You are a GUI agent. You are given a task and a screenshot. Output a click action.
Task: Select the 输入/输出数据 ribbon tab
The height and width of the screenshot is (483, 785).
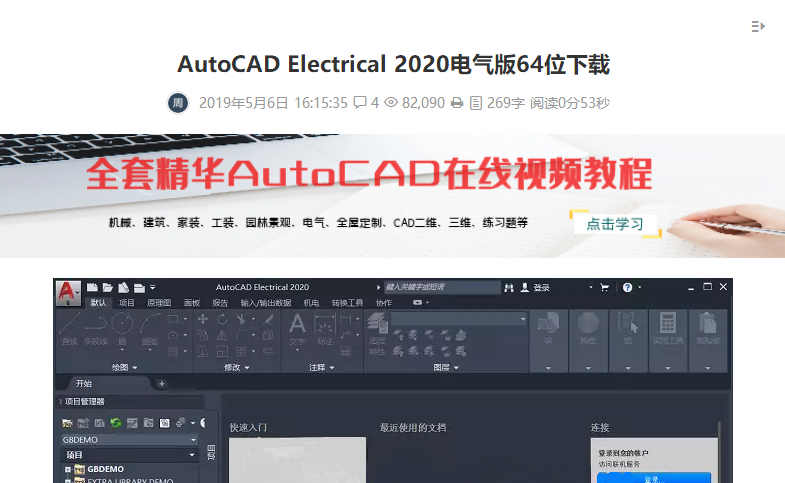pyautogui.click(x=265, y=302)
